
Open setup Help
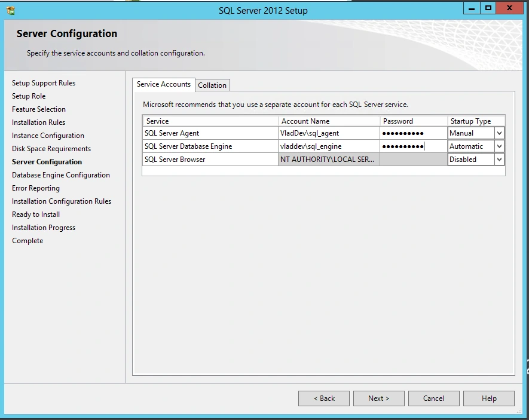pos(489,398)
